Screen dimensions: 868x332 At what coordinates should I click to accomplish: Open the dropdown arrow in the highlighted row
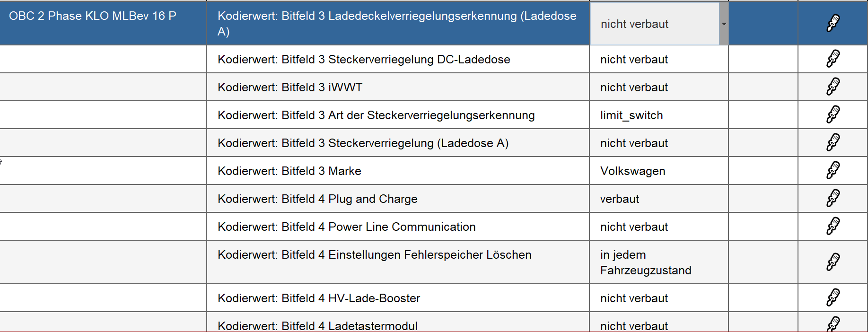(x=724, y=24)
